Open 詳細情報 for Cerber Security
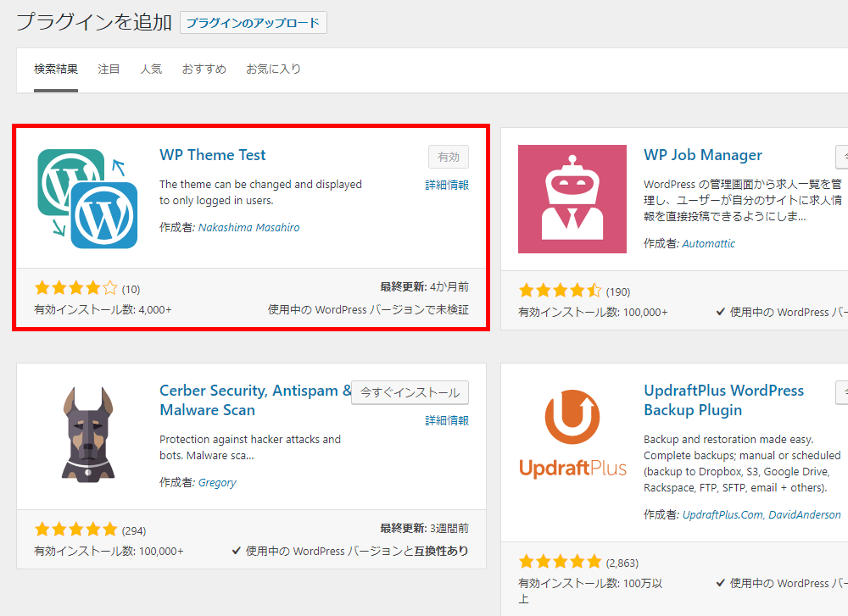The image size is (848, 616). point(447,420)
